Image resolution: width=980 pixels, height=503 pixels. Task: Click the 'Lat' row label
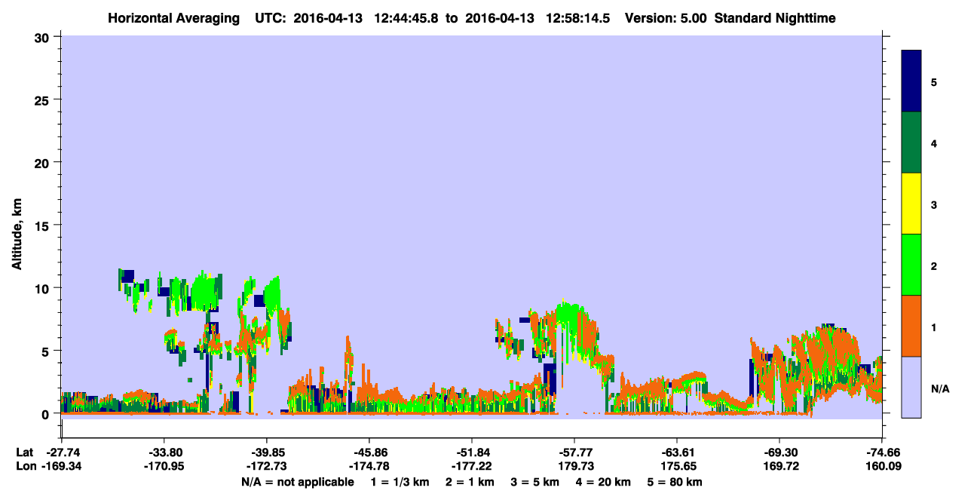point(24,452)
